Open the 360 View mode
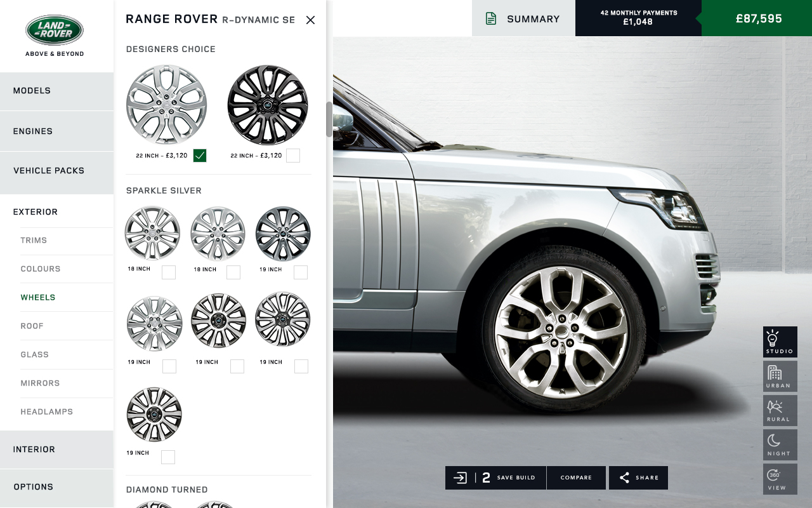The height and width of the screenshot is (508, 812). 780,479
